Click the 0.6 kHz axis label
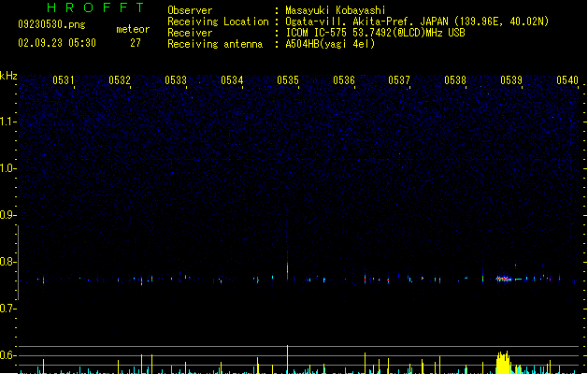Image resolution: width=588 pixels, height=374 pixels. pyautogui.click(x=7, y=355)
